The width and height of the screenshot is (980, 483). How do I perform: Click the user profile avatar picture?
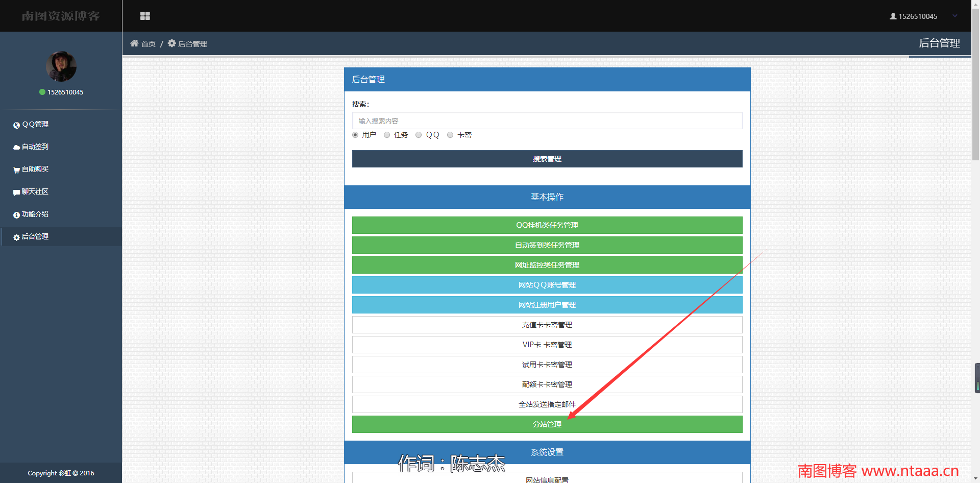click(61, 66)
